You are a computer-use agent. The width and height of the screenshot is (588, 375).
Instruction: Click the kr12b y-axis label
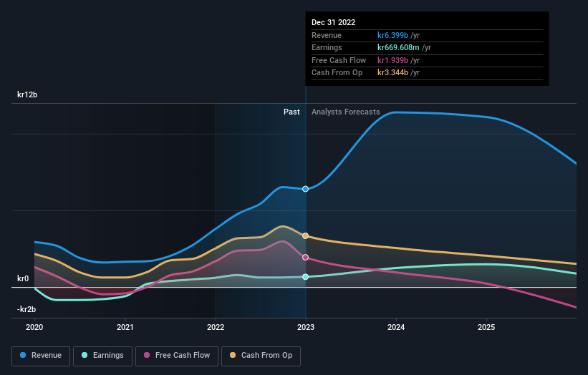[27, 94]
